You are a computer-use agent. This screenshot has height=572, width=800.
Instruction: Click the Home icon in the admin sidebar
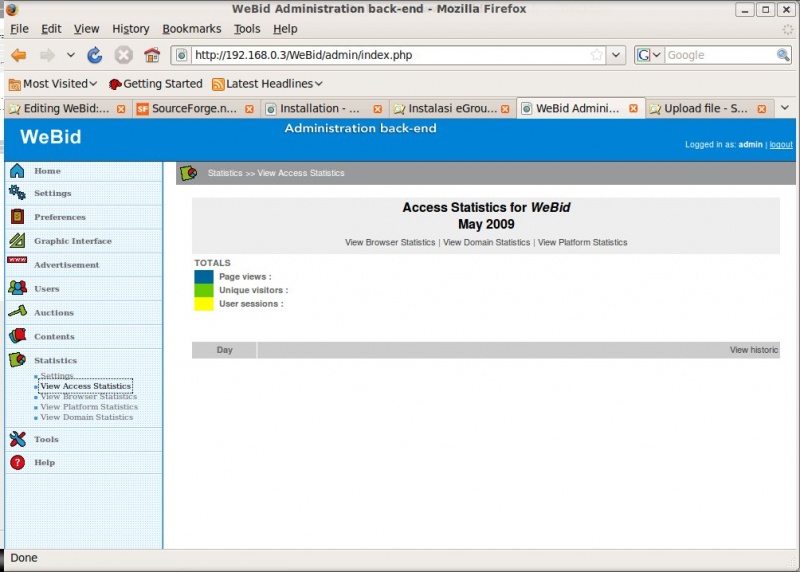pos(17,171)
